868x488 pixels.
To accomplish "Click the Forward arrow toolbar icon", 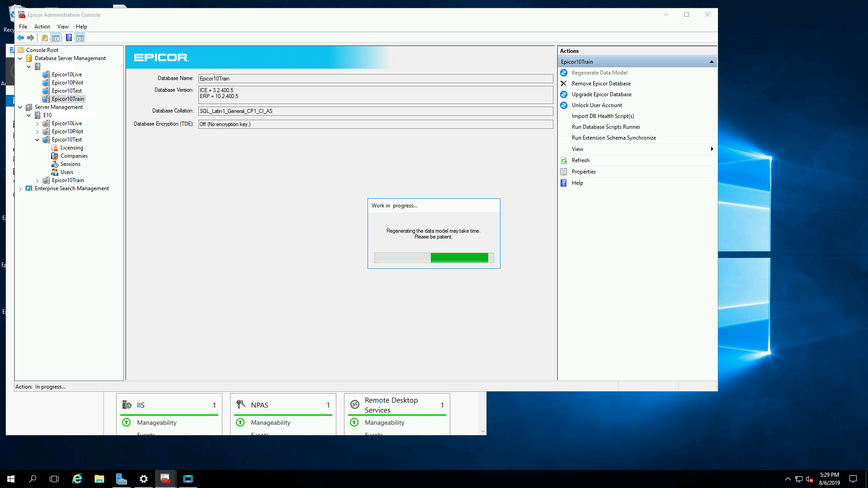I will click(x=31, y=38).
